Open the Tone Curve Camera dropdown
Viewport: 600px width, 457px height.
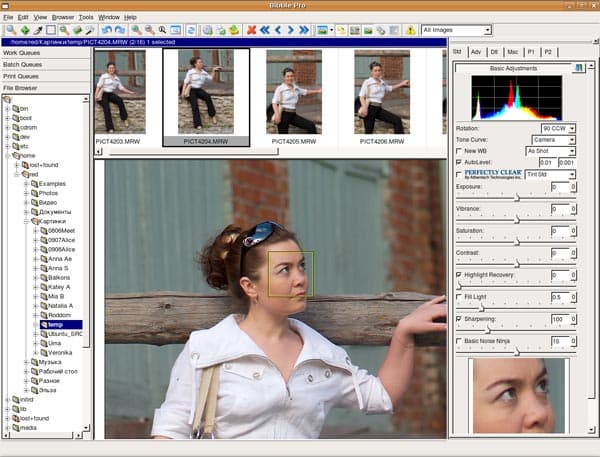coord(552,140)
